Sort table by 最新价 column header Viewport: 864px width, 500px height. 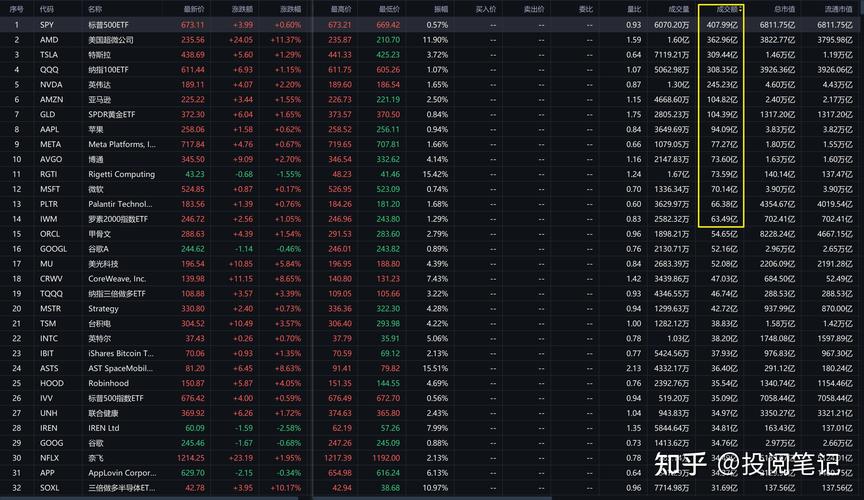194,9
